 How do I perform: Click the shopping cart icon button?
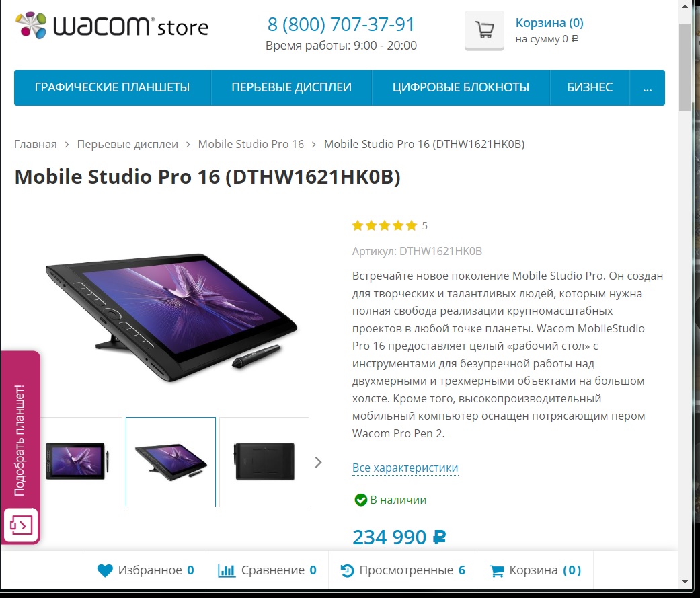click(x=484, y=30)
